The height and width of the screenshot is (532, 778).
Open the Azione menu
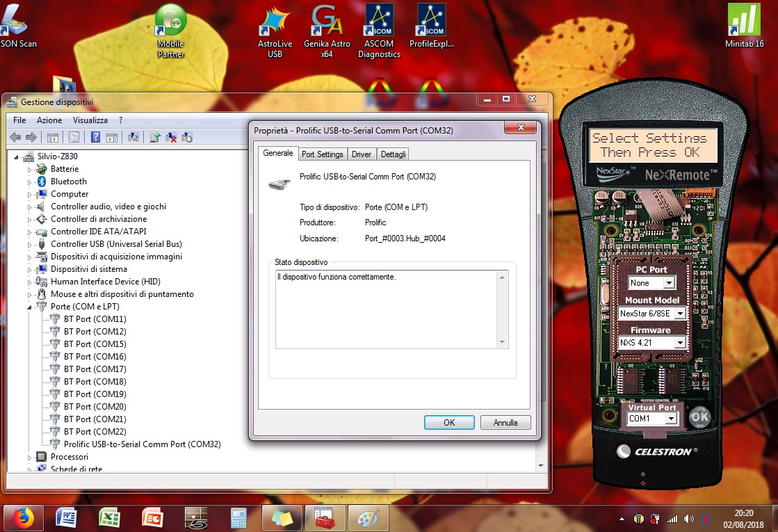(x=49, y=120)
